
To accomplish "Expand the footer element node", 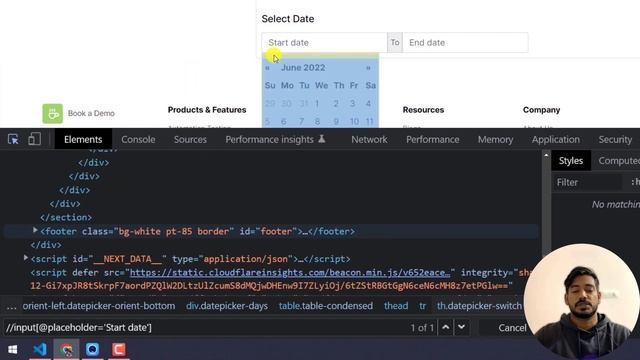I will (x=35, y=231).
